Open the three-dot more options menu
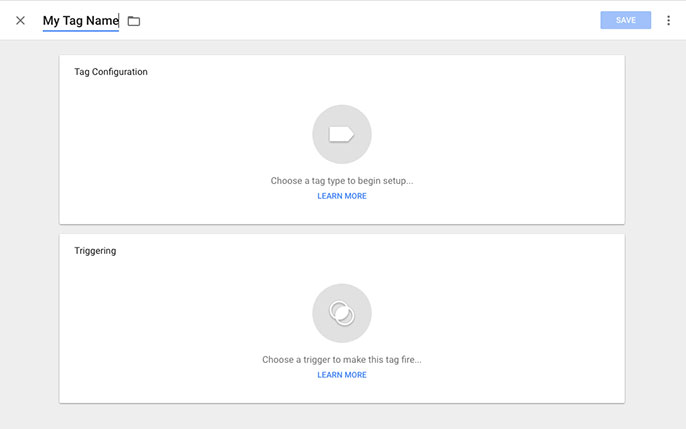The width and height of the screenshot is (686, 429). pos(668,20)
